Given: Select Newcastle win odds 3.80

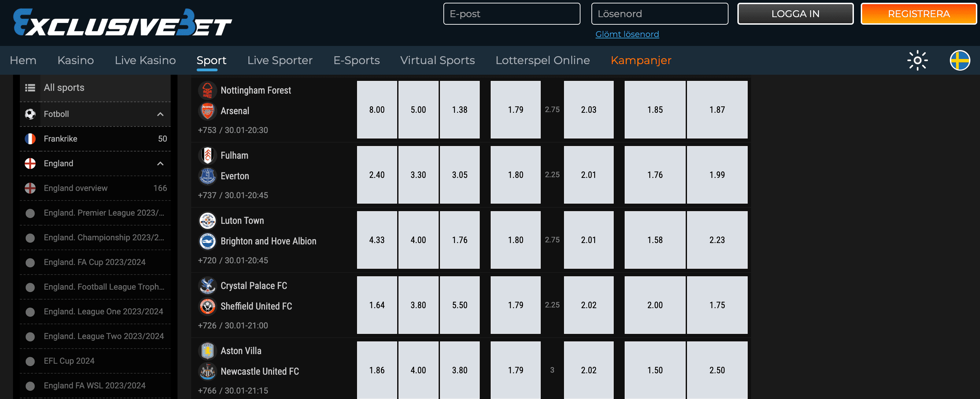Looking at the screenshot, I should point(460,370).
